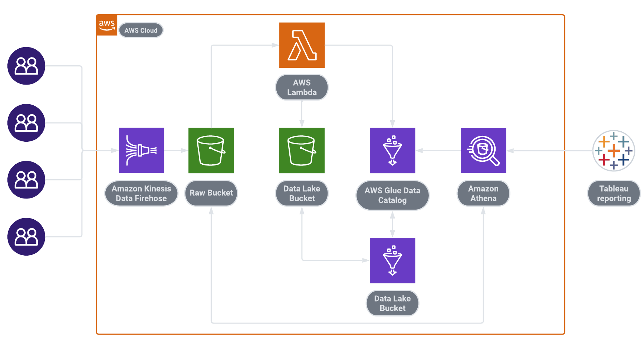644x348 pixels.
Task: Click the green Data Lake Bucket S3 icon
Action: (302, 150)
